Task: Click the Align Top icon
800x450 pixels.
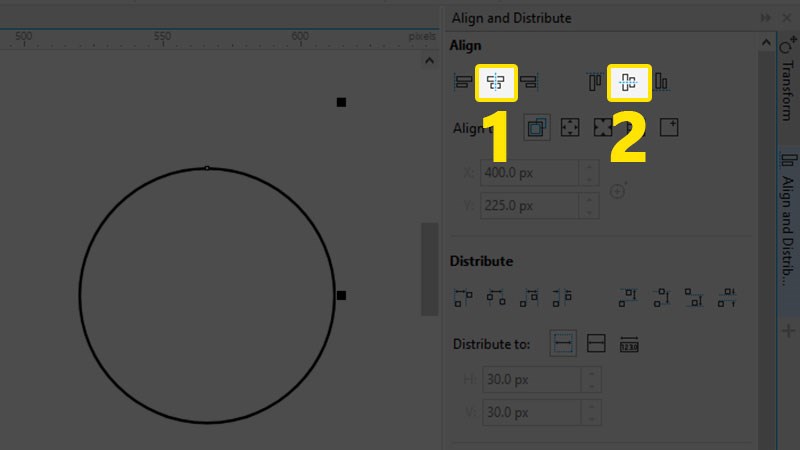Action: click(x=595, y=82)
